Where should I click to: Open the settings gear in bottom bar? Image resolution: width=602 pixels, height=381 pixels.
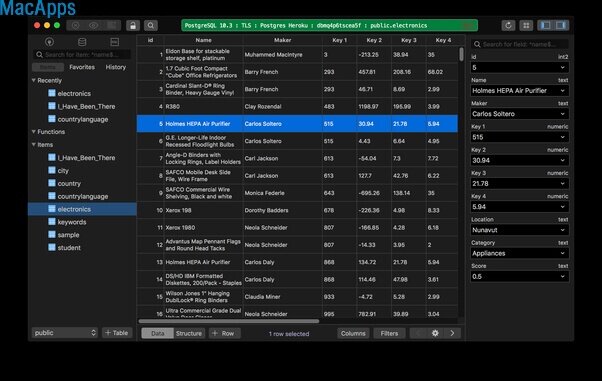point(435,333)
